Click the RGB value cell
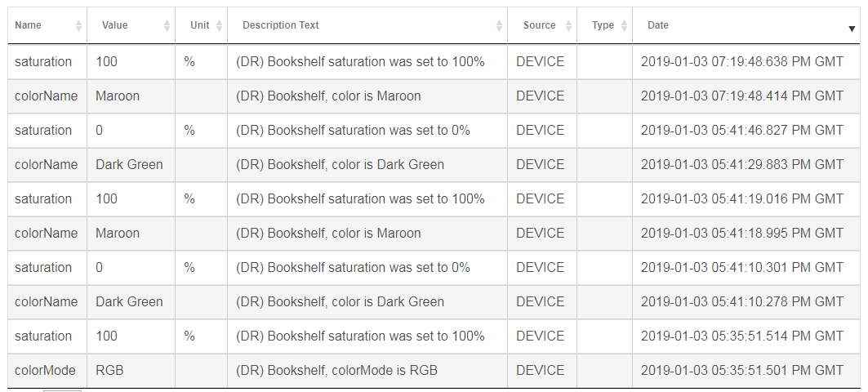Image resolution: width=868 pixels, height=392 pixels. [109, 371]
